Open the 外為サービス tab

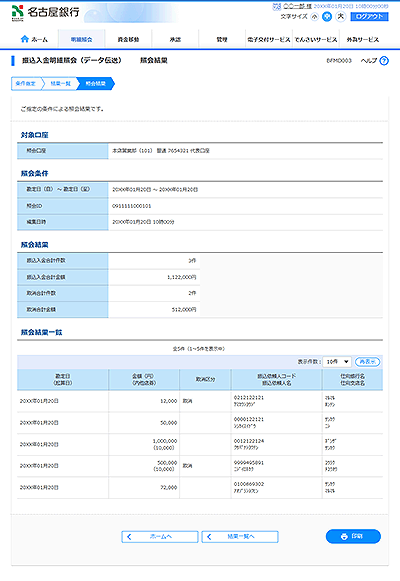pos(363,39)
